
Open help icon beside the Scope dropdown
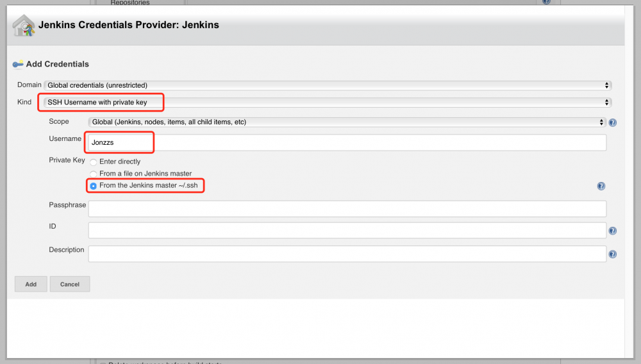612,122
